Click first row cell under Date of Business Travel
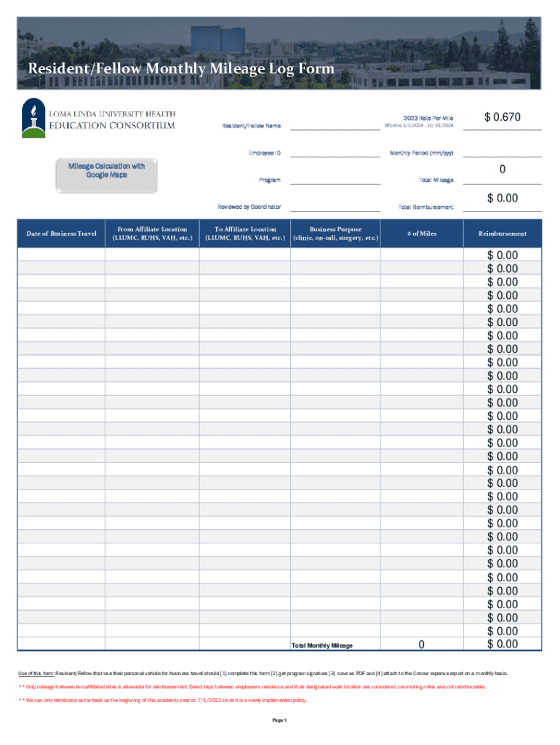 pyautogui.click(x=61, y=255)
